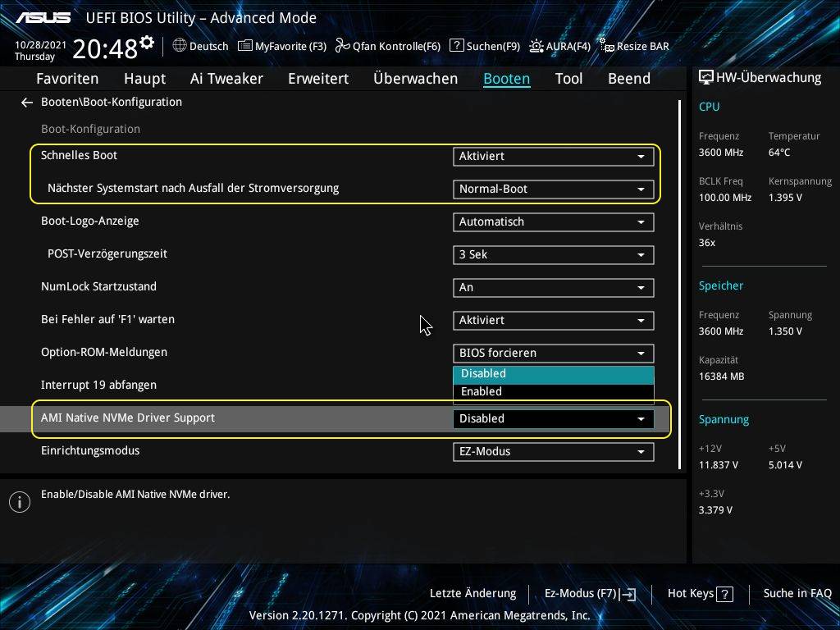840x630 pixels.
Task: Open AURA (F4) lighting icon
Action: (536, 46)
